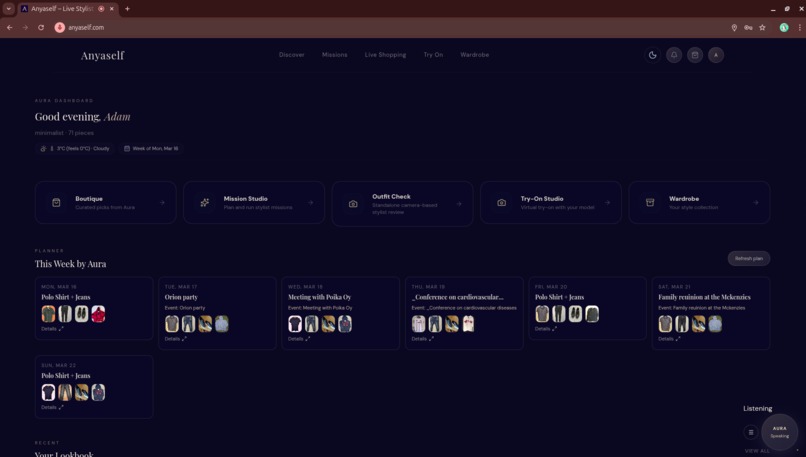Click the Anyaself logo
Image resolution: width=806 pixels, height=457 pixels.
[x=102, y=56]
